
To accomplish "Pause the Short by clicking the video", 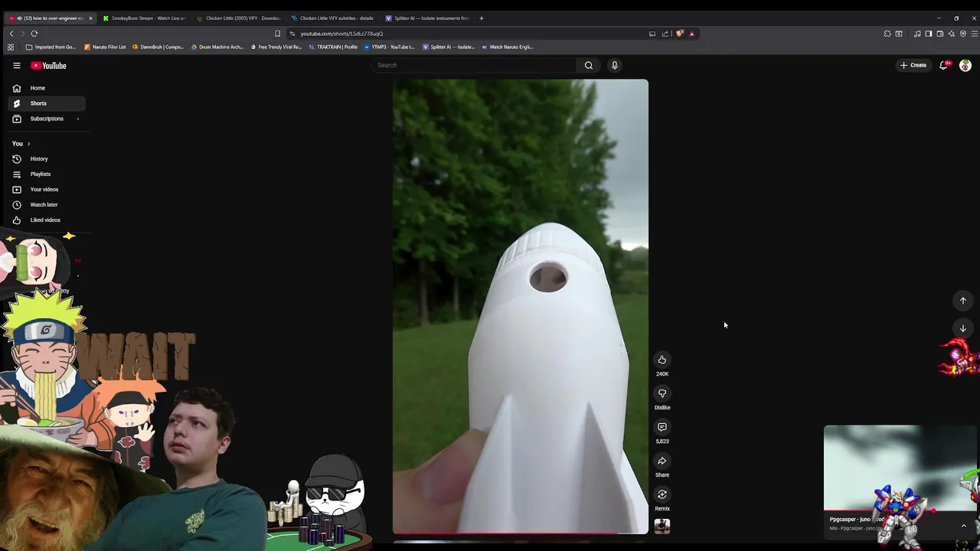I will coord(521,306).
